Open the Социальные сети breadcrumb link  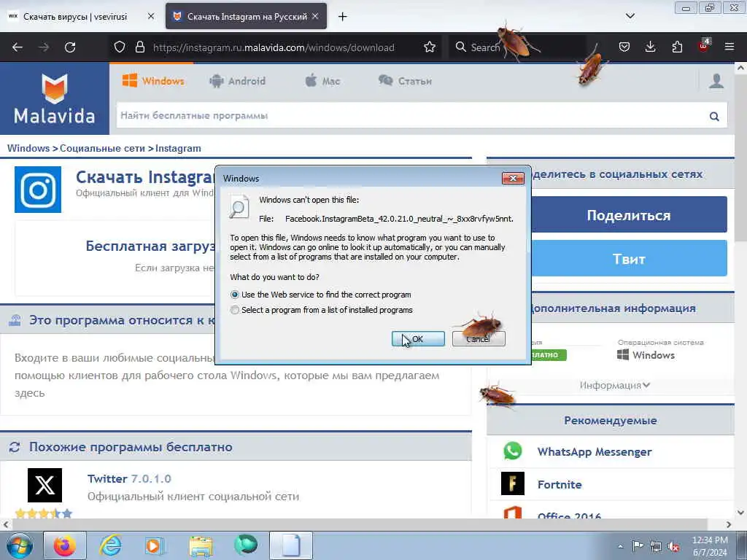click(102, 148)
